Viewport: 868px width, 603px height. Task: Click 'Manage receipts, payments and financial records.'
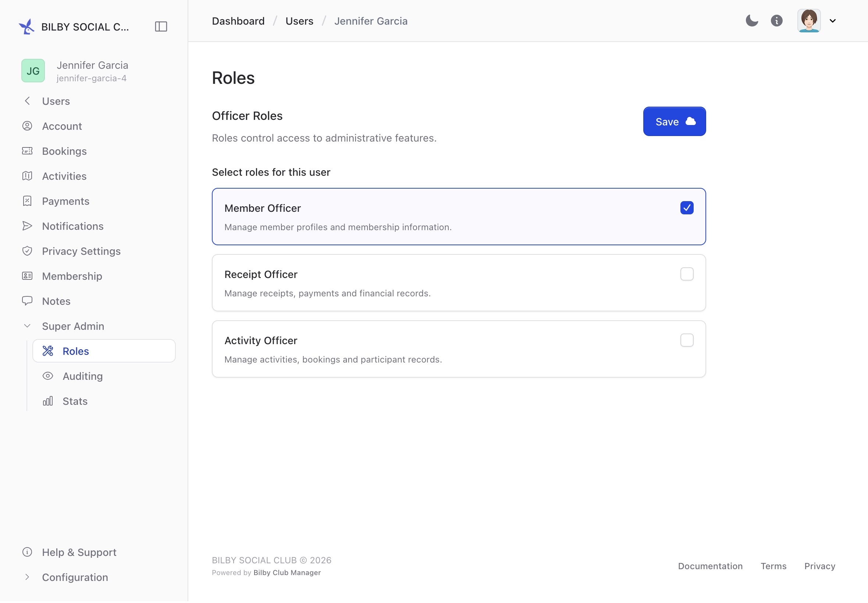(327, 293)
